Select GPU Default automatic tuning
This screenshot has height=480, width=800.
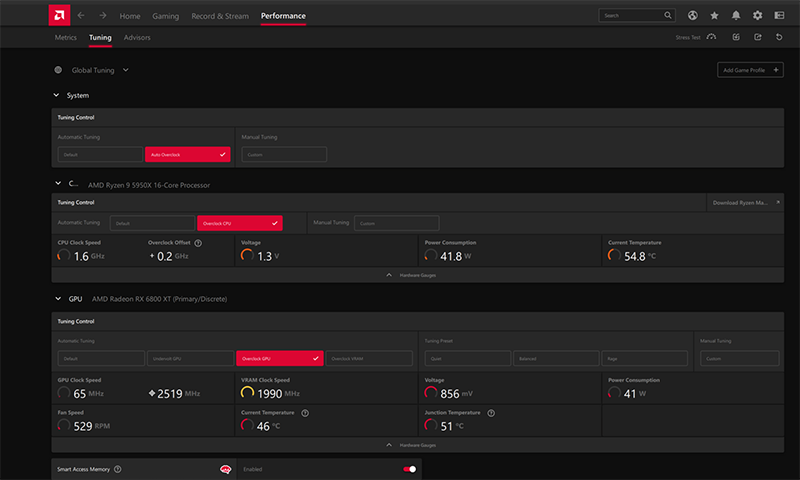pos(101,358)
